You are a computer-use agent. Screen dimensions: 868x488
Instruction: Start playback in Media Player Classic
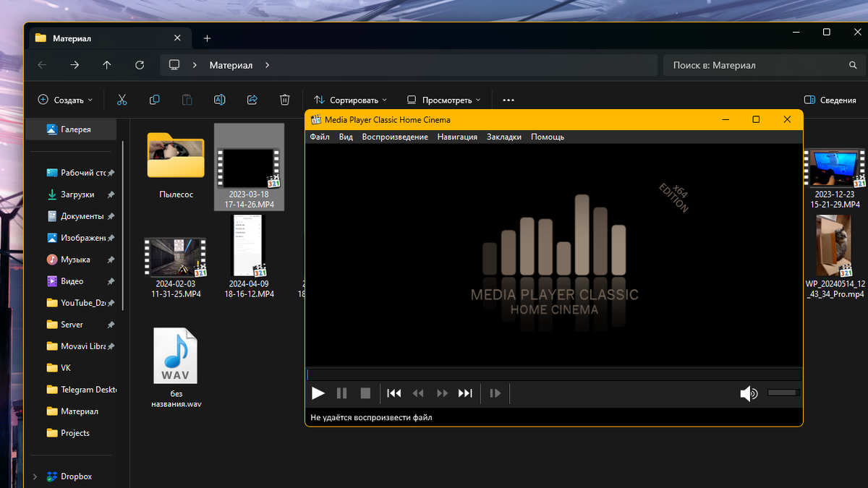pyautogui.click(x=318, y=393)
